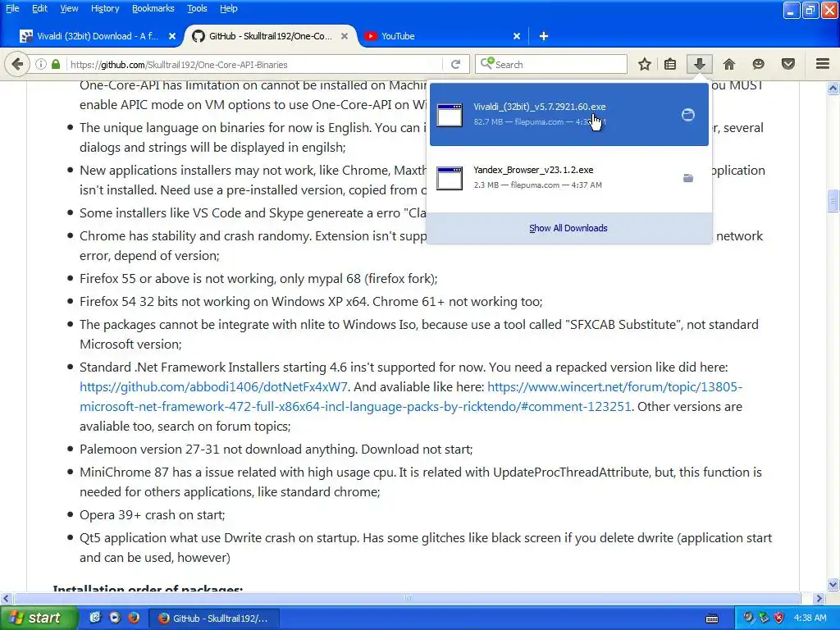The image size is (840, 630).
Task: Click the 4:38 AM system clock
Action: [x=810, y=618]
